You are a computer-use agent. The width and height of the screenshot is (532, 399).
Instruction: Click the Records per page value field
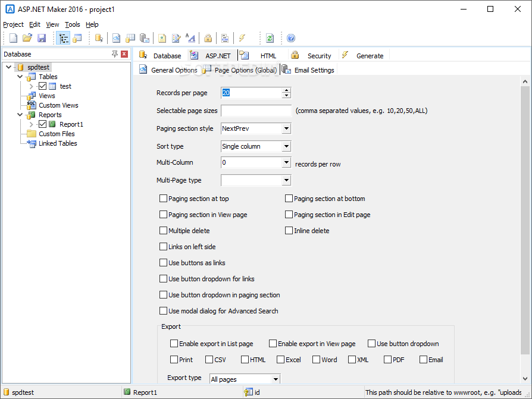point(251,93)
